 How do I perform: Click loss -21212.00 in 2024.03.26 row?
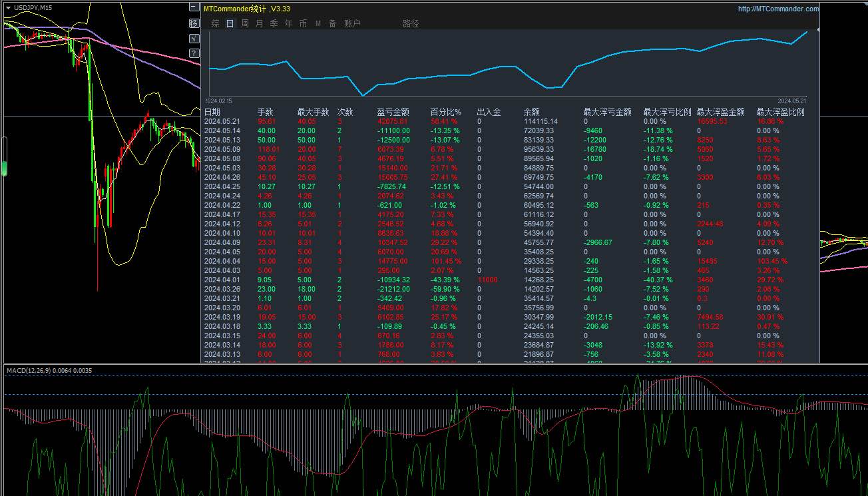pyautogui.click(x=393, y=289)
